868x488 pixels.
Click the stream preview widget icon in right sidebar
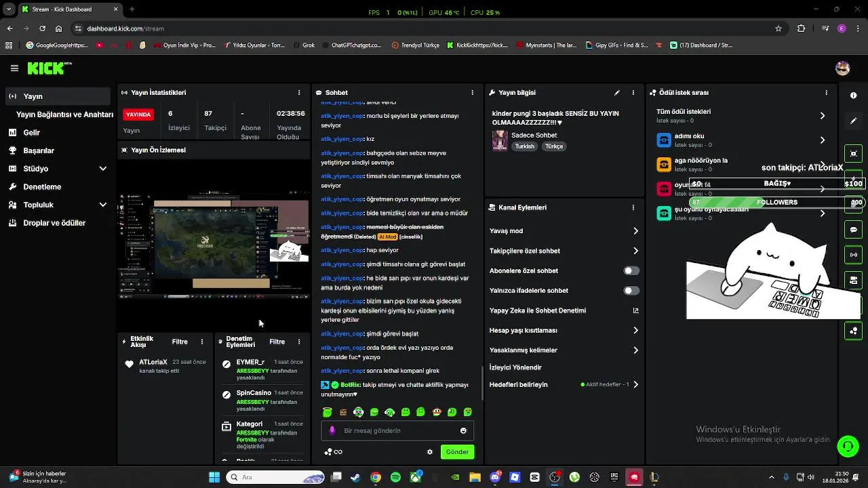pyautogui.click(x=853, y=153)
